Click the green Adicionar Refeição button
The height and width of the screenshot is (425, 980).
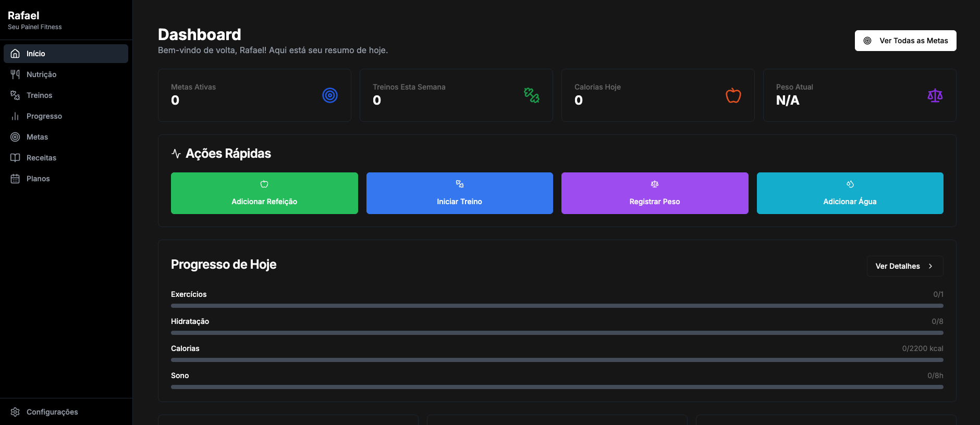(x=264, y=193)
